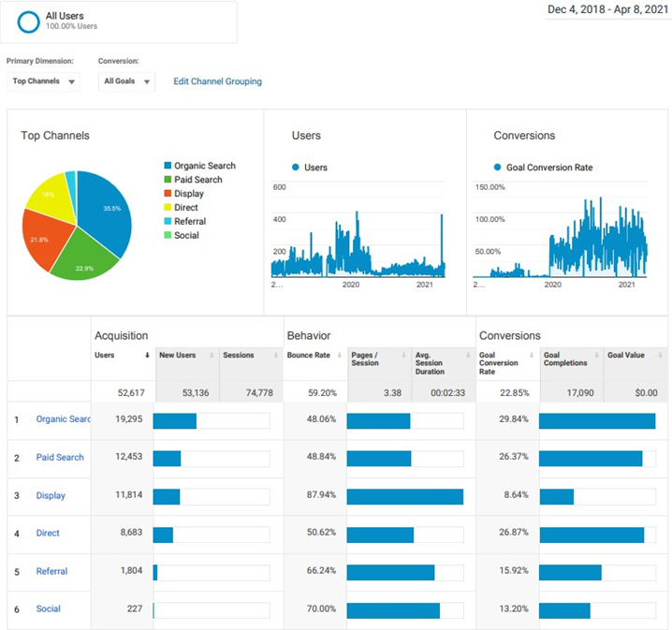Open the Display channel link
This screenshot has height=630, width=672.
pos(51,495)
